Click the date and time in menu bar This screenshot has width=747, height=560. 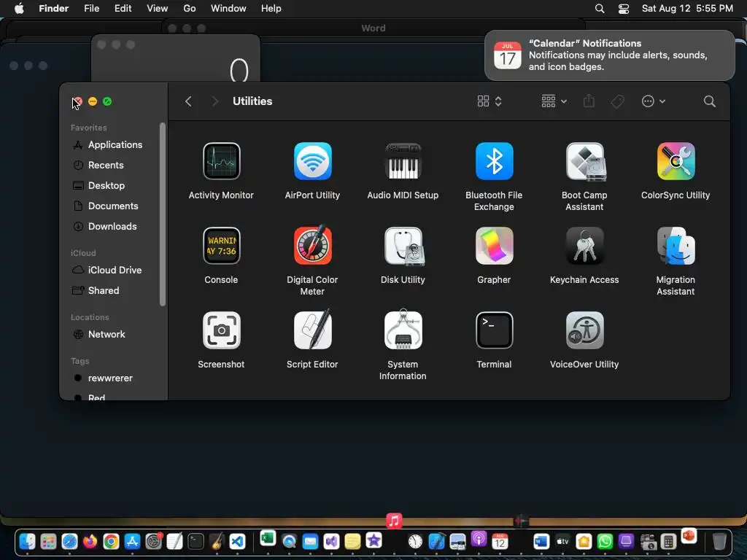pyautogui.click(x=687, y=9)
